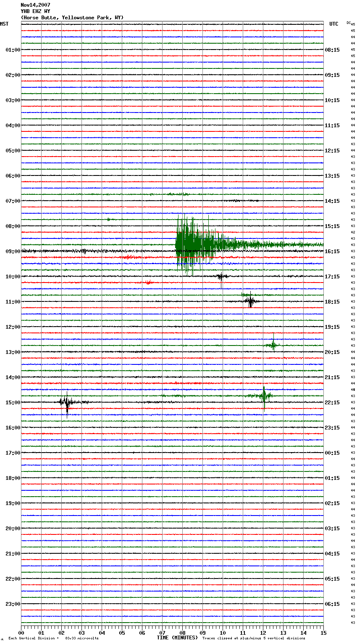Click the bottom axis minute tick 14
The image size is (357, 644).
tap(303, 633)
